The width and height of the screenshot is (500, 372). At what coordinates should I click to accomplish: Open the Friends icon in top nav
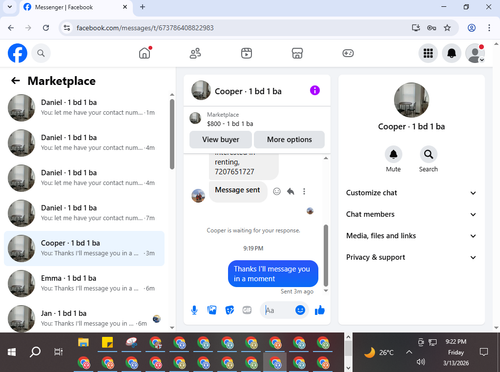coord(195,53)
